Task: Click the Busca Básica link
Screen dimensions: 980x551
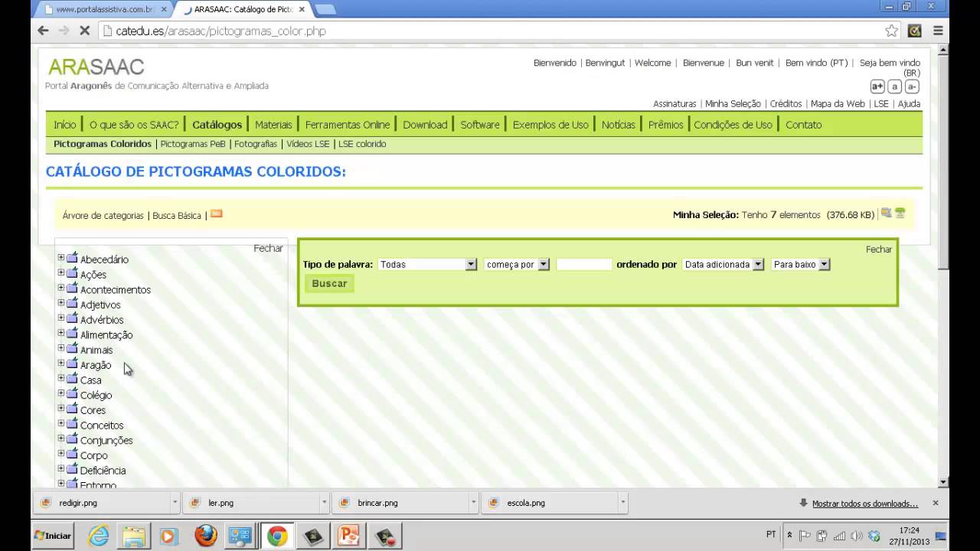Action: (177, 216)
